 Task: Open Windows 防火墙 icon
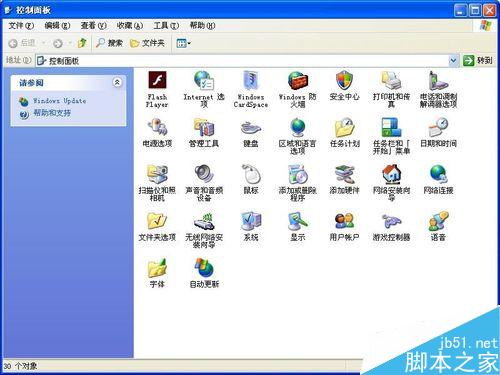point(298,81)
